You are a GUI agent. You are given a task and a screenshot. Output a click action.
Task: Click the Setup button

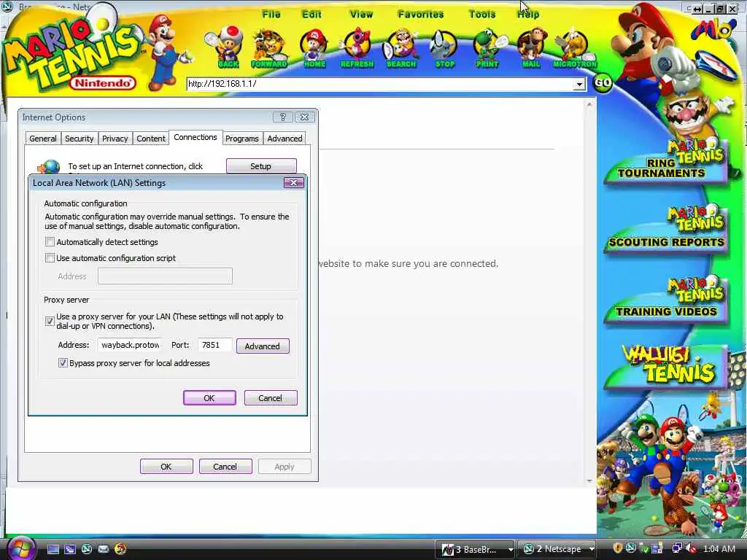261,166
